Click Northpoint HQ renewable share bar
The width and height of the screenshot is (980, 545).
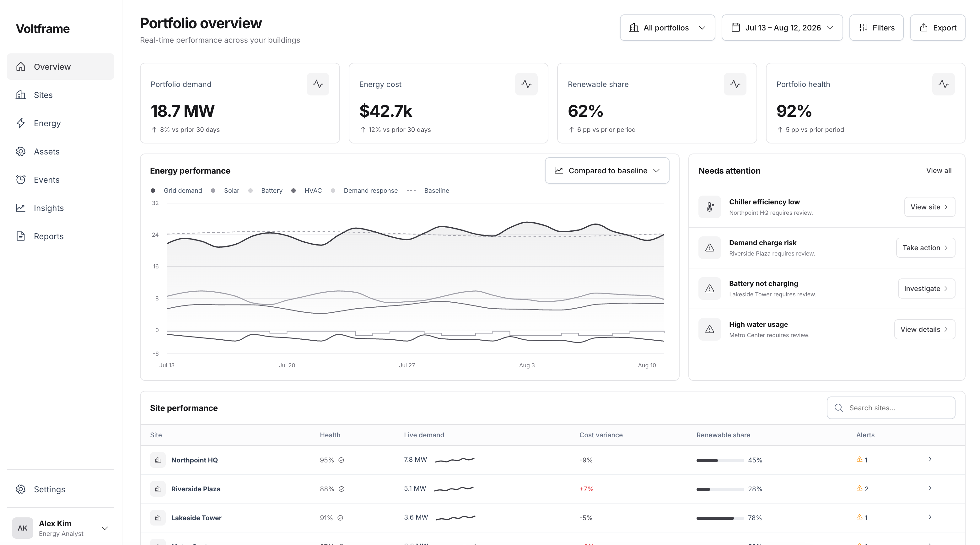click(x=720, y=461)
